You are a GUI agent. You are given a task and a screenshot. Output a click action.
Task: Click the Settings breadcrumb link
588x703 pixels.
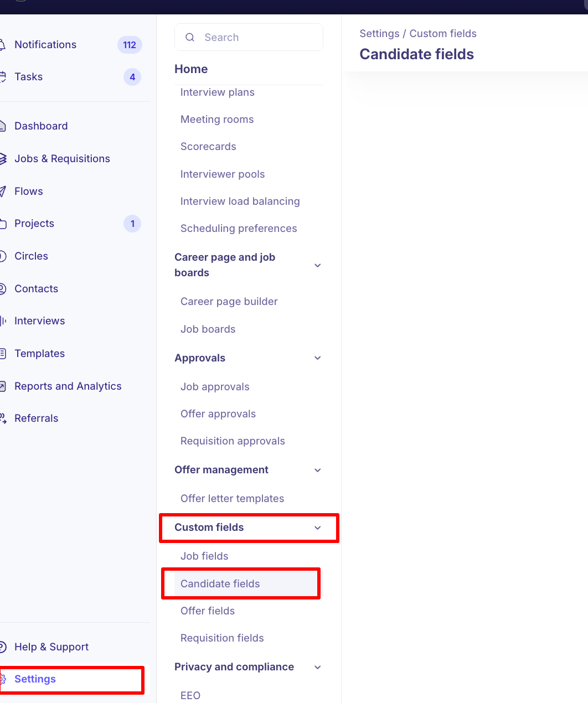click(379, 34)
